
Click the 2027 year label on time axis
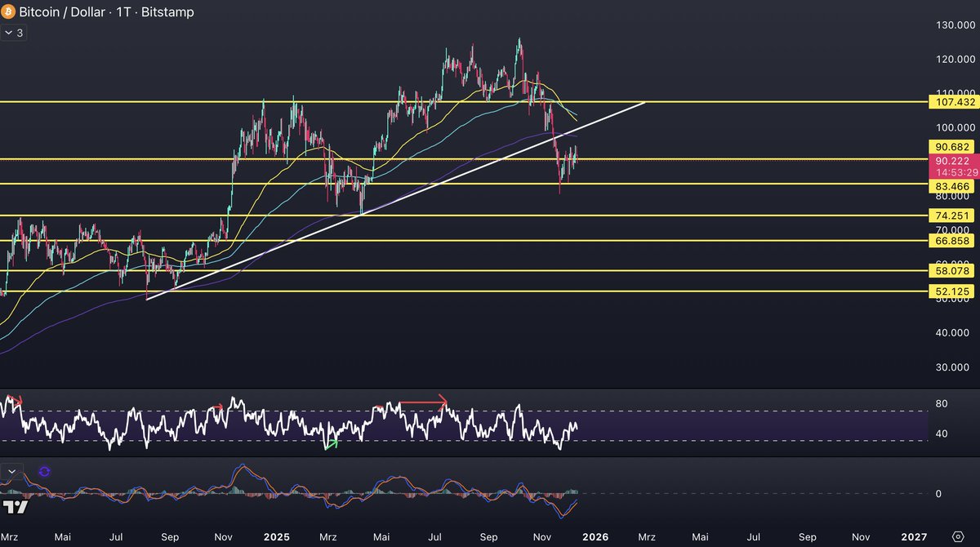[915, 537]
